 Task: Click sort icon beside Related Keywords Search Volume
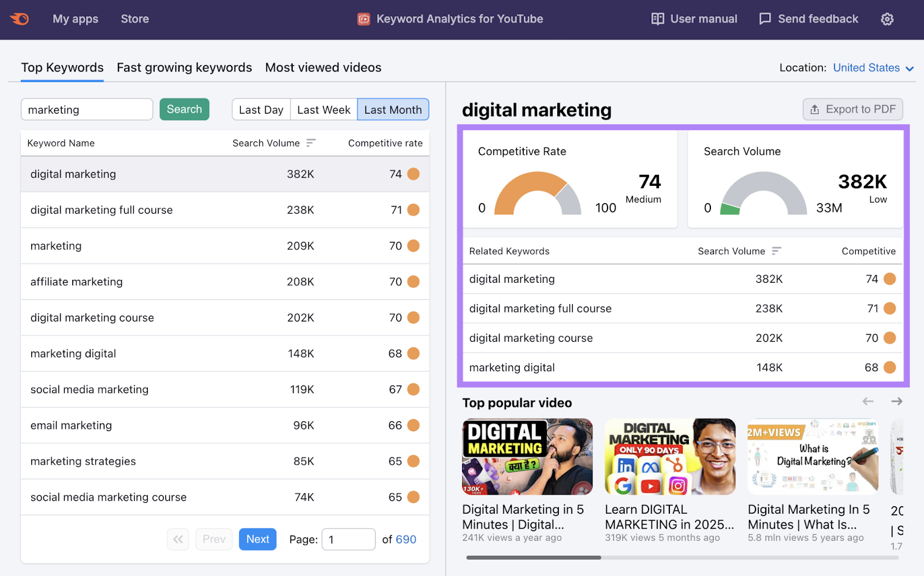[777, 250]
